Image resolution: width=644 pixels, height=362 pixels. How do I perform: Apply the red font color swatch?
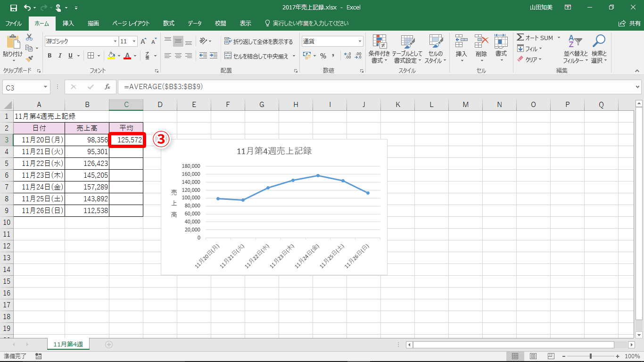[x=127, y=56]
